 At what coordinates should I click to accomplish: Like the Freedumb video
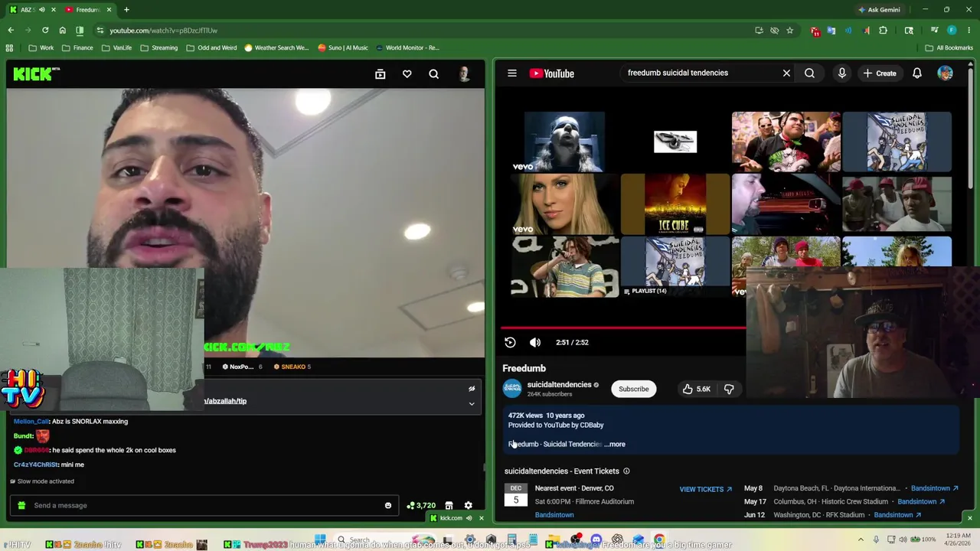697,389
